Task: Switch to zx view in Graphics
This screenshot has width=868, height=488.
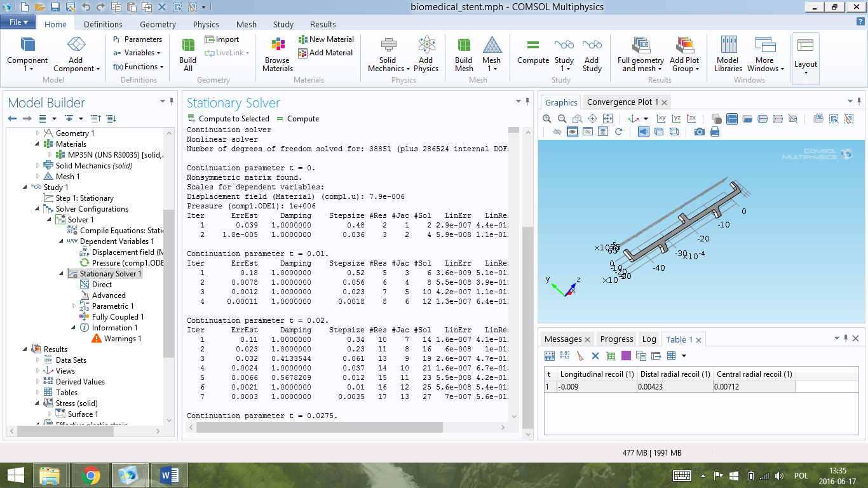Action: coord(692,119)
